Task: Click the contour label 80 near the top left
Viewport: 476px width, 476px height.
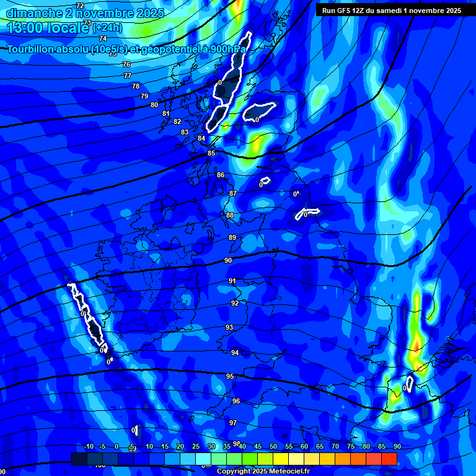Action: tap(154, 105)
